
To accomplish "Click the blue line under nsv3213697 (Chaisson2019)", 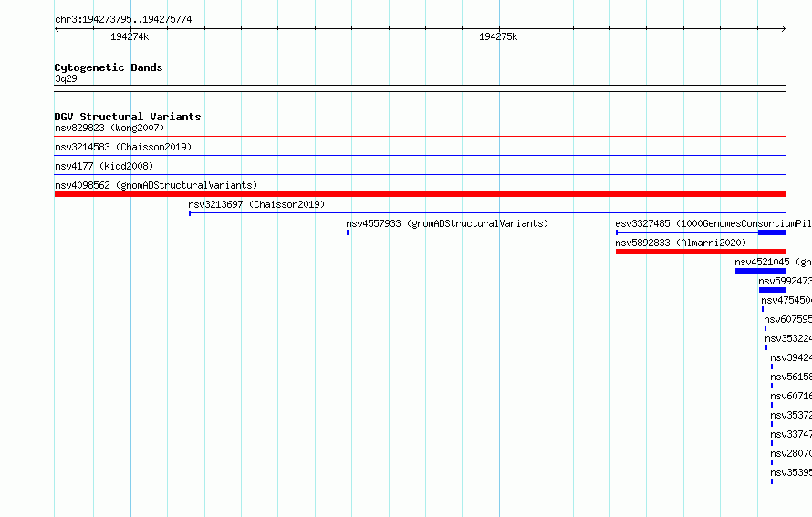I will [487, 213].
